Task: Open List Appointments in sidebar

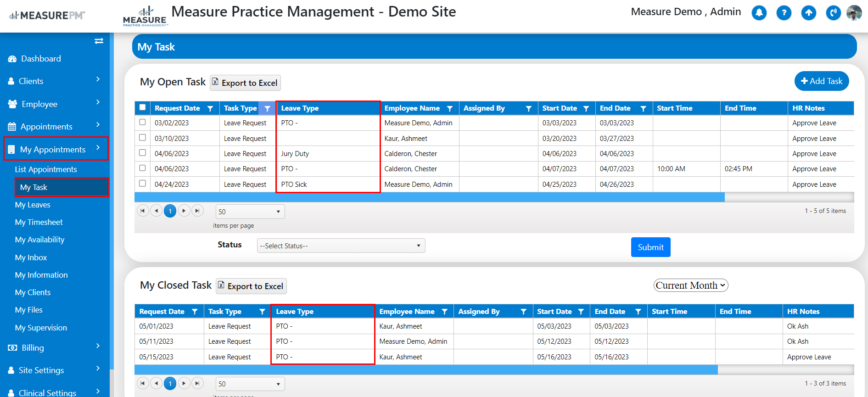Action: (46, 169)
